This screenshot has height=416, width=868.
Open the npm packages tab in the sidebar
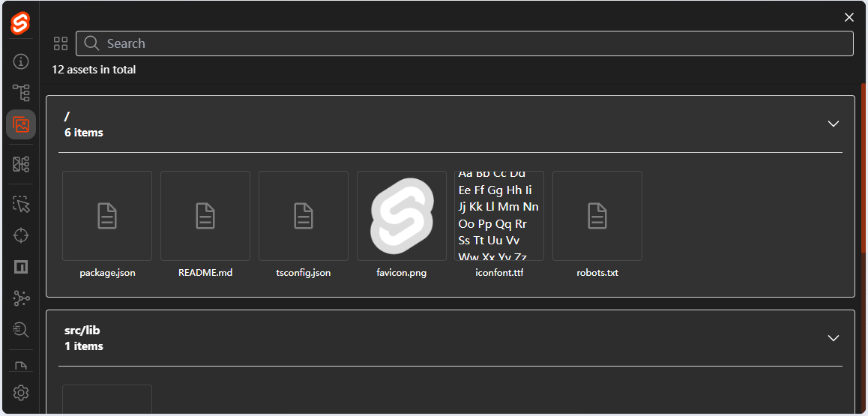21,267
